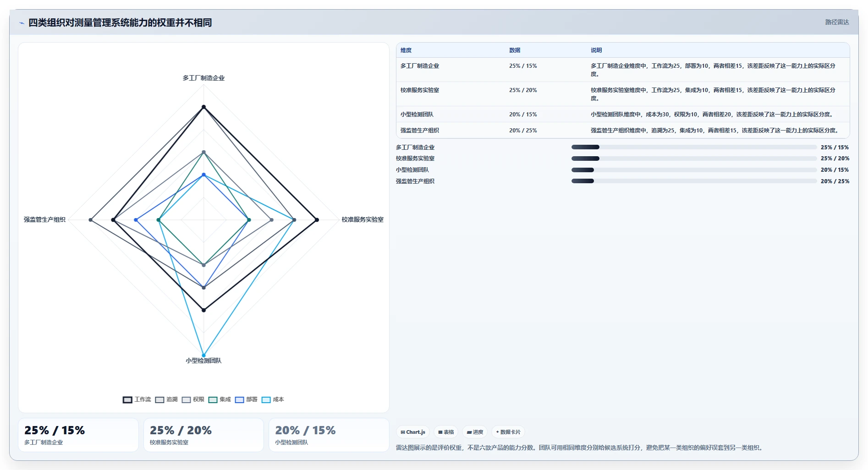Image resolution: width=868 pixels, height=470 pixels.
Task: Click the 校准服务实验室 progress bar
Action: click(694, 158)
